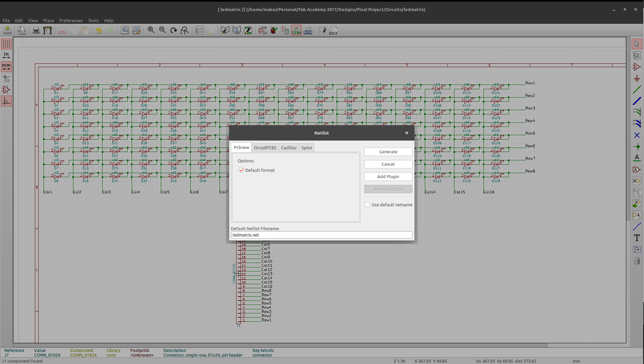
Task: Open Find and Replace icon
Action: [x=136, y=31]
